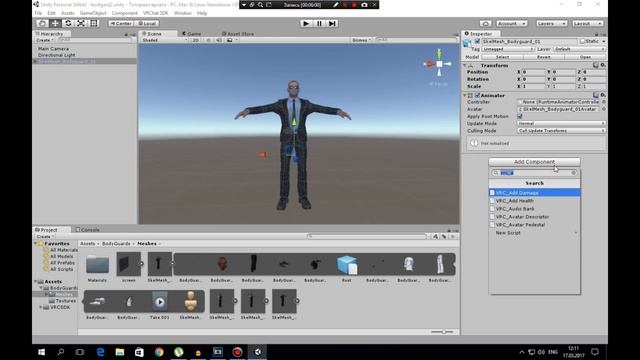
Task: Step forward one frame
Action: coord(332,23)
